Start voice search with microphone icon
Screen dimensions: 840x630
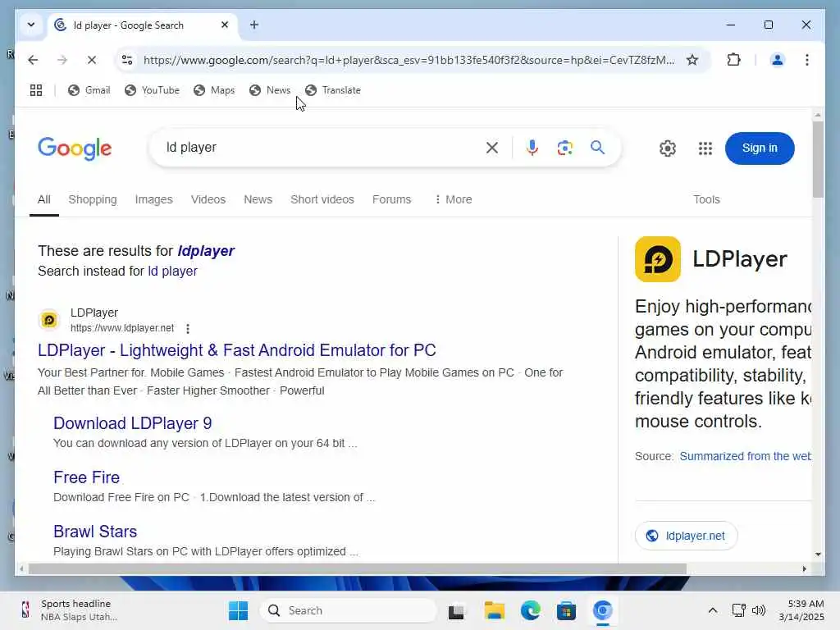(532, 148)
